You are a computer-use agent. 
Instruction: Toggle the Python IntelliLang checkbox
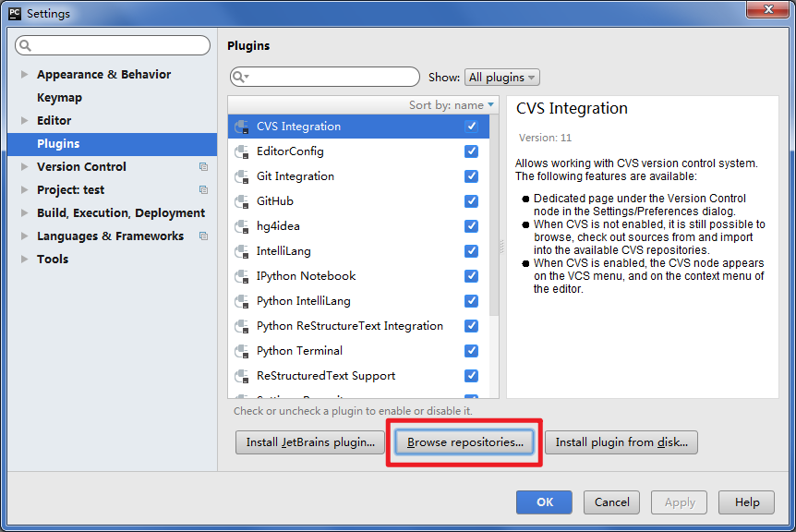(471, 301)
